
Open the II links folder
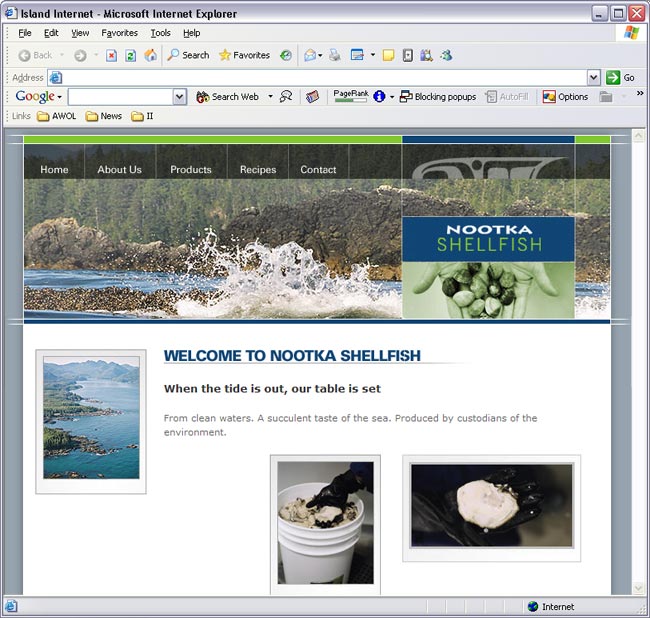point(142,116)
